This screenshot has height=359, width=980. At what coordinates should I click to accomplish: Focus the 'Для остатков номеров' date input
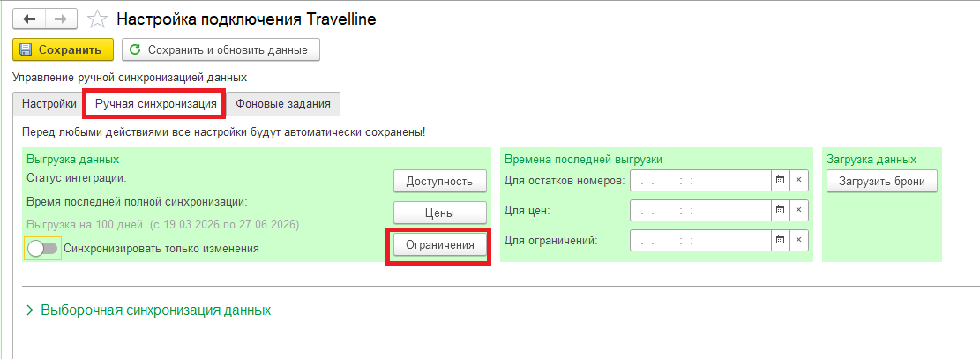coord(700,180)
